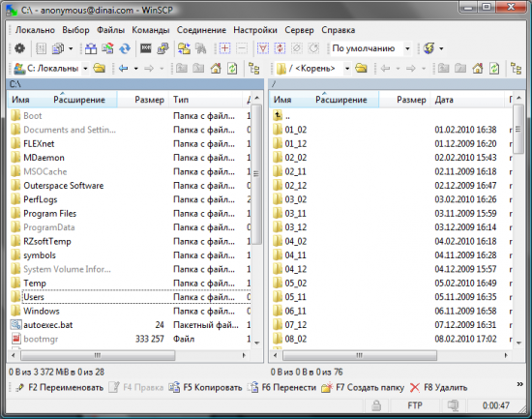Open the console terminal icon
This screenshot has width=532, height=419.
coord(146,48)
